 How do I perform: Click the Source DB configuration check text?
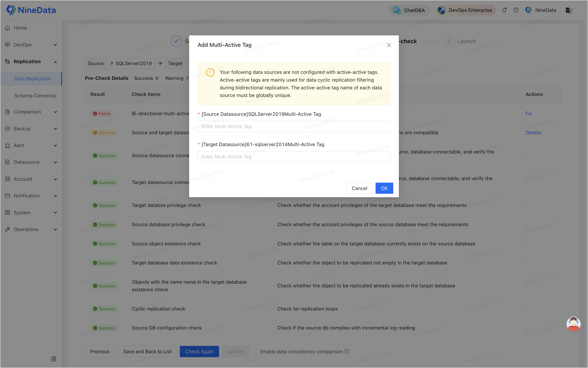[x=167, y=328]
